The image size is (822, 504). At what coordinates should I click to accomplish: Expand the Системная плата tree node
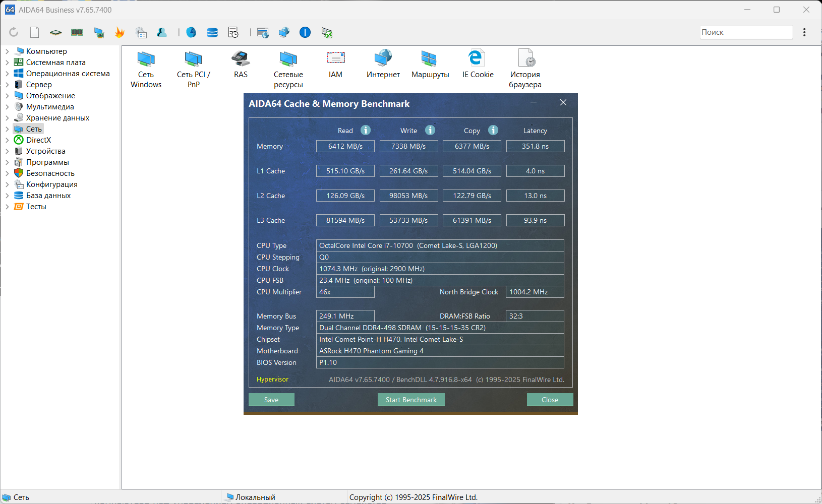point(7,62)
